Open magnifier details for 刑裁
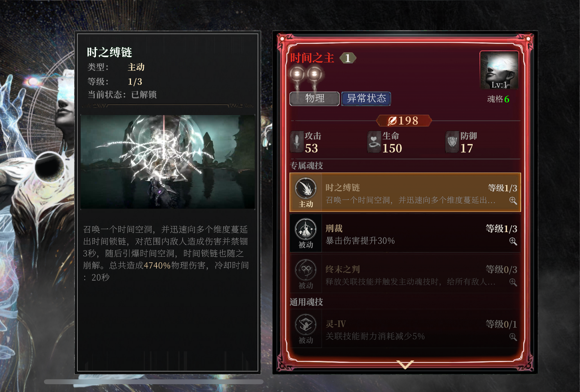The height and width of the screenshot is (392, 580). click(513, 241)
